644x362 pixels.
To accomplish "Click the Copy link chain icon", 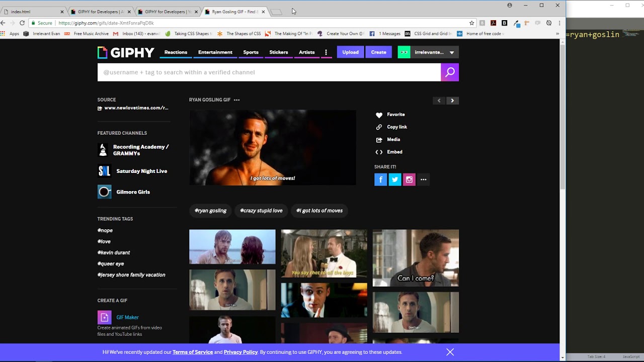I will click(x=379, y=127).
